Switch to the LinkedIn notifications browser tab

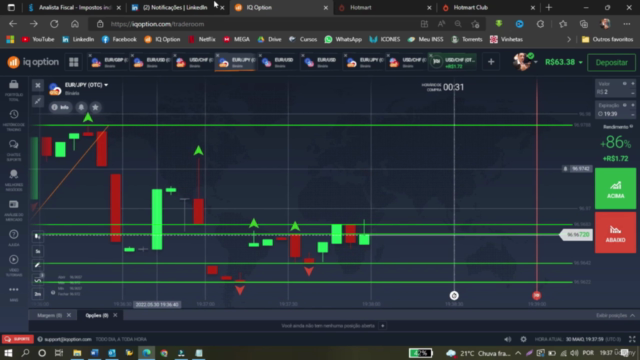coord(177,7)
